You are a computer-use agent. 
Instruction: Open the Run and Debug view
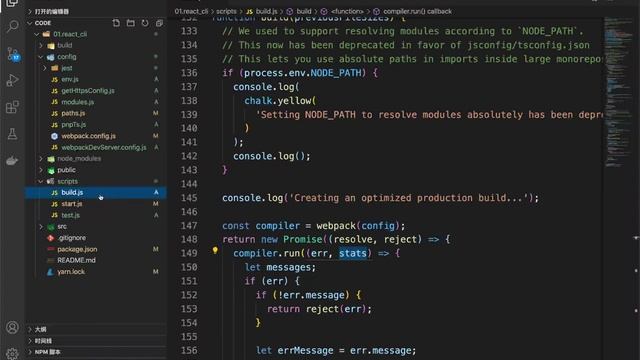12,80
